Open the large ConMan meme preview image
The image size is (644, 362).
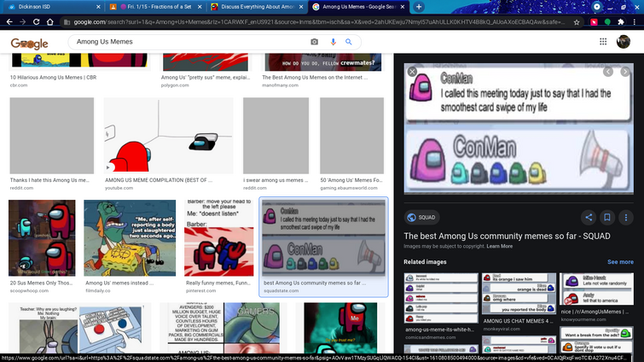pos(519,129)
